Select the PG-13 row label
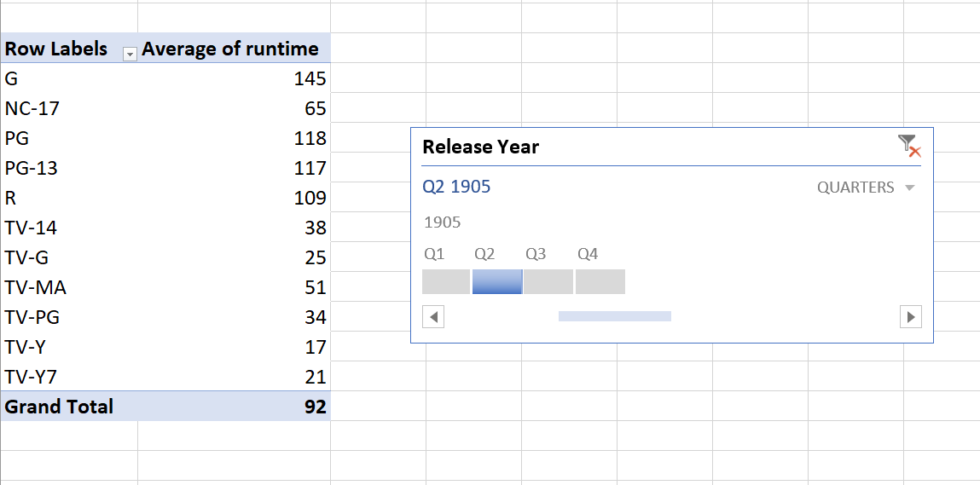This screenshot has width=980, height=485. [x=69, y=168]
